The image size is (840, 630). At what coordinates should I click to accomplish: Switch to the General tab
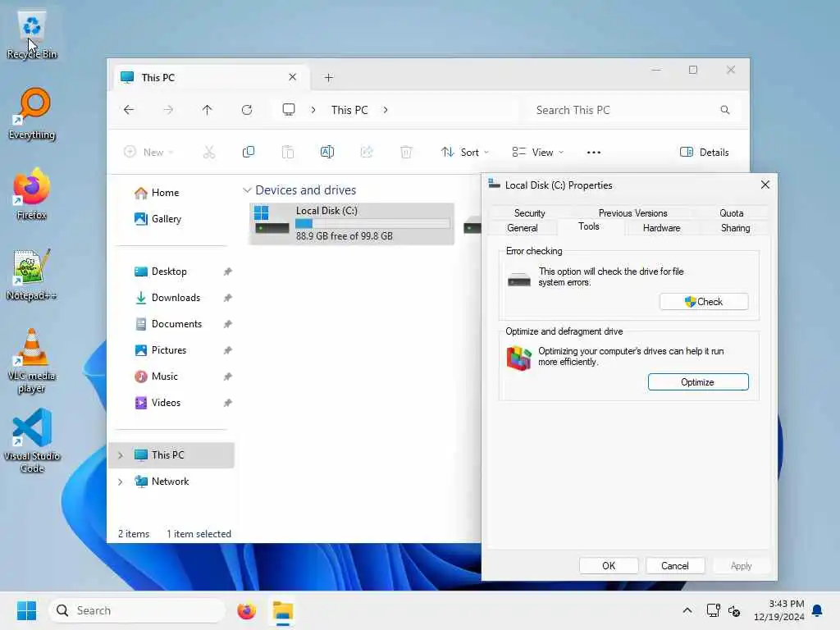[523, 228]
